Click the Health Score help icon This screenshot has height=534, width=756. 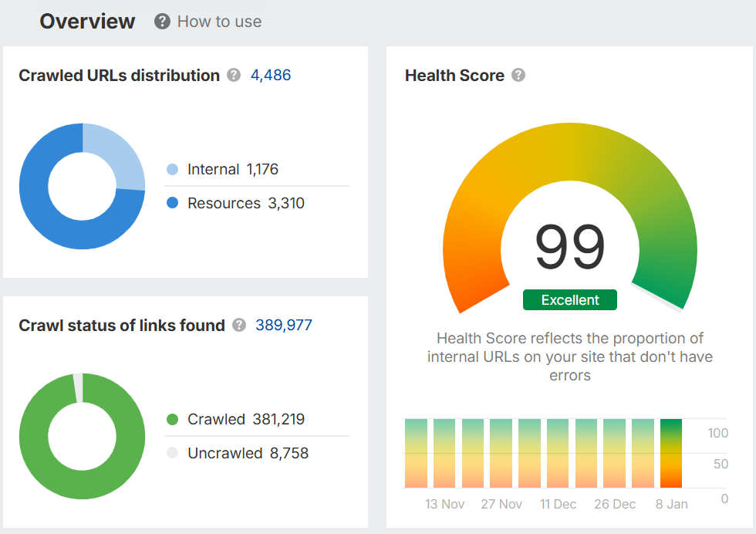pyautogui.click(x=518, y=75)
